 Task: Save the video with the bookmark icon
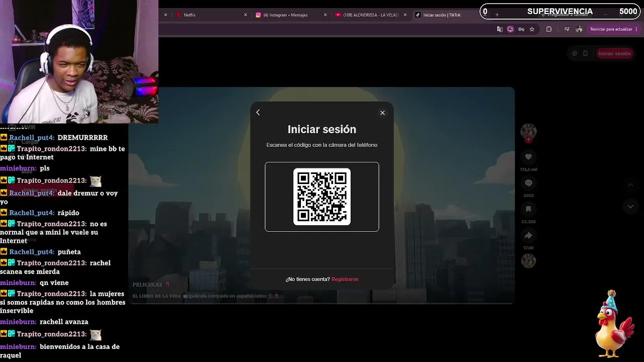(x=528, y=209)
